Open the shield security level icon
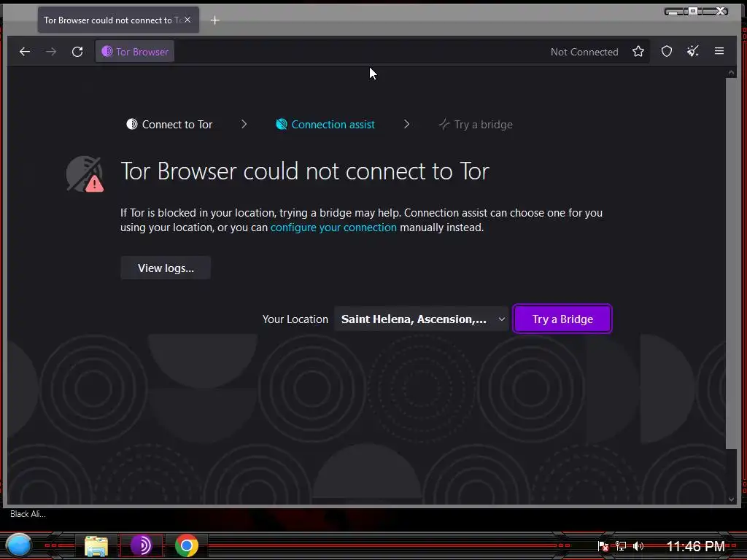Screen dimensions: 747x560 pos(667,52)
